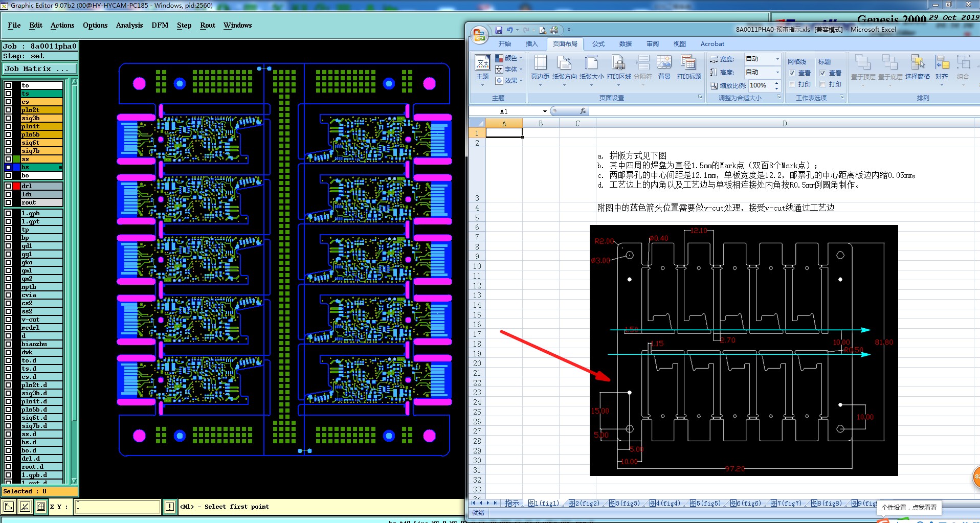Select the 指示 sheet tab
This screenshot has height=523, width=980.
pyautogui.click(x=512, y=503)
